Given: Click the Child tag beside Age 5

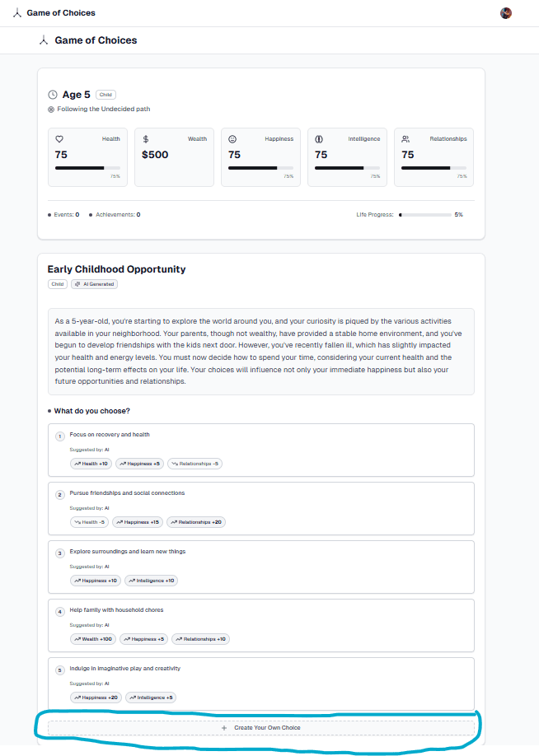Looking at the screenshot, I should point(105,95).
